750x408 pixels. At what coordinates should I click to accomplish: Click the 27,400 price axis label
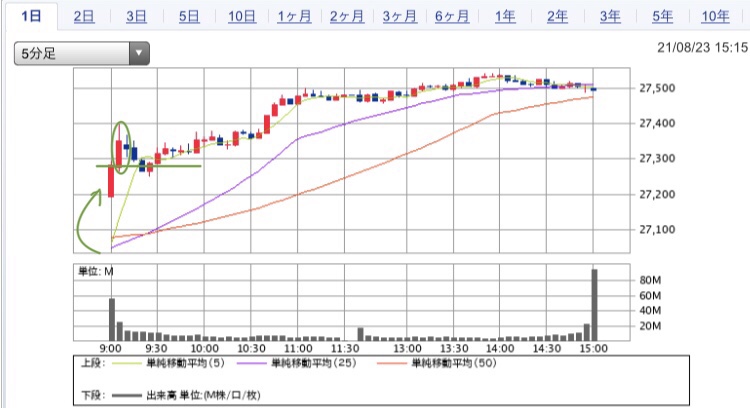click(x=657, y=123)
